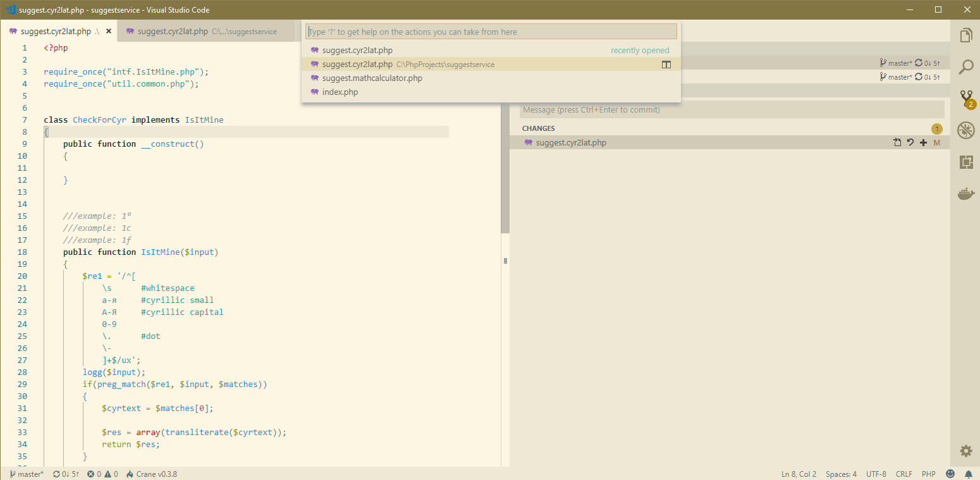This screenshot has width=980, height=480.
Task: Click the master* branch in the status bar
Action: 25,474
